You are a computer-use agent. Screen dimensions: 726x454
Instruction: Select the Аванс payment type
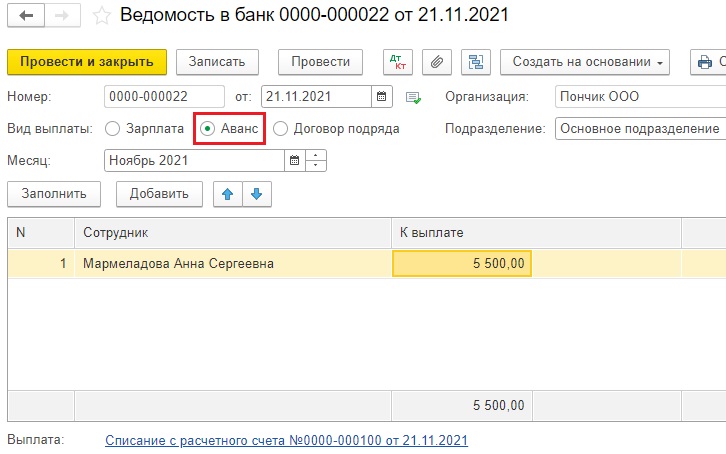tap(230, 129)
